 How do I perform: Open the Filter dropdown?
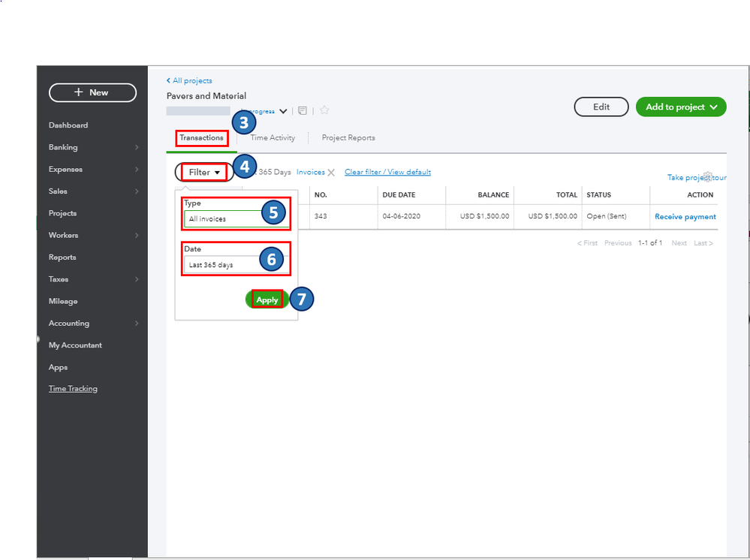[204, 172]
